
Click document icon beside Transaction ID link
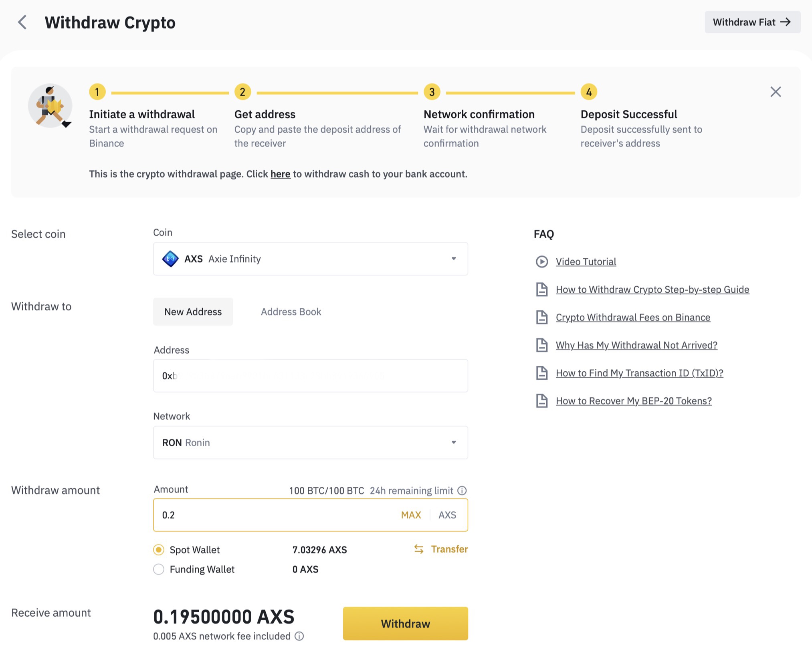[542, 373]
